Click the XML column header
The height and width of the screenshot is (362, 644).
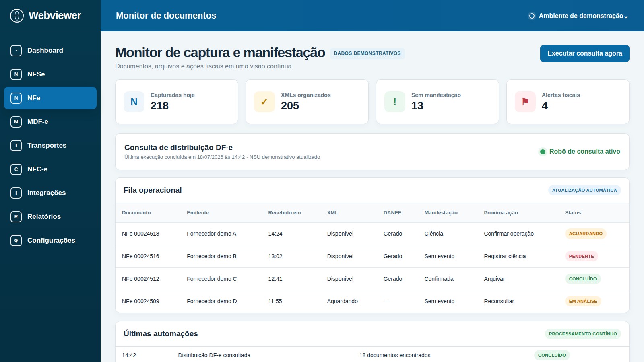coord(332,213)
